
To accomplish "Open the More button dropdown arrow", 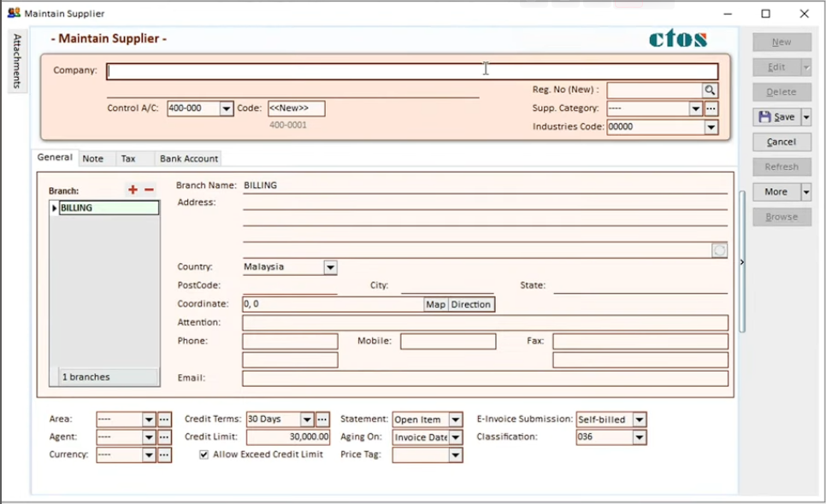I will click(x=806, y=192).
